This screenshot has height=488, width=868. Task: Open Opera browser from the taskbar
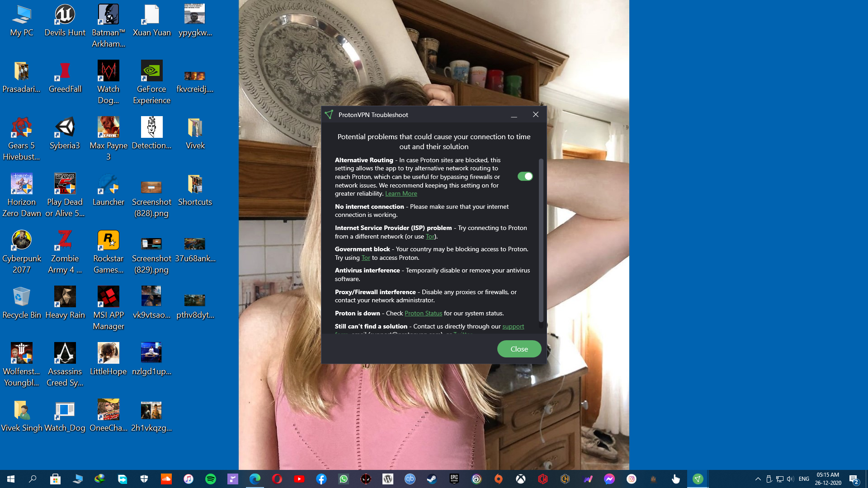(x=277, y=479)
